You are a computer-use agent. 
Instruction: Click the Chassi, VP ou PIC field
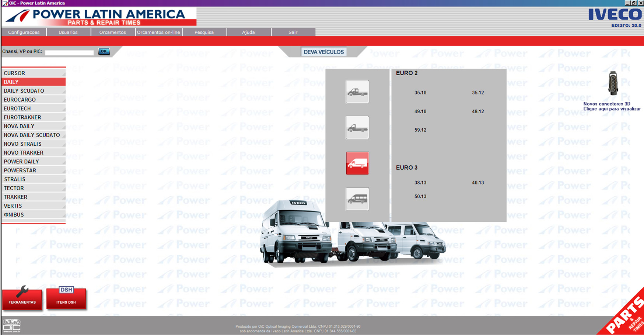coord(69,52)
